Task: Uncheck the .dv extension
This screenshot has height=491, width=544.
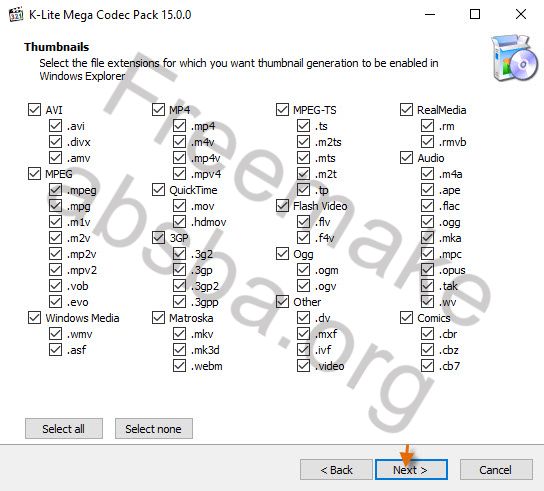Action: coord(304,318)
